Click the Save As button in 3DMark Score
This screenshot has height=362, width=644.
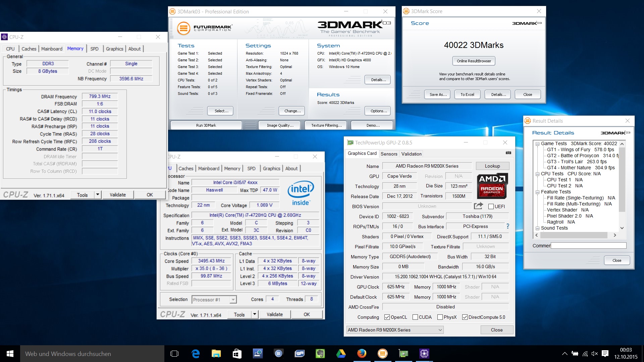pyautogui.click(x=438, y=95)
